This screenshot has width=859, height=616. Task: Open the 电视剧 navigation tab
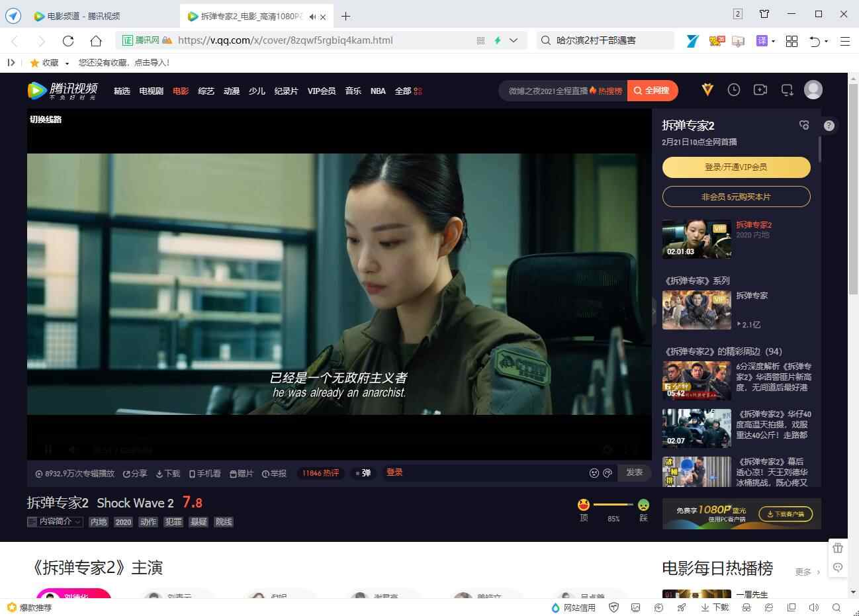[152, 91]
